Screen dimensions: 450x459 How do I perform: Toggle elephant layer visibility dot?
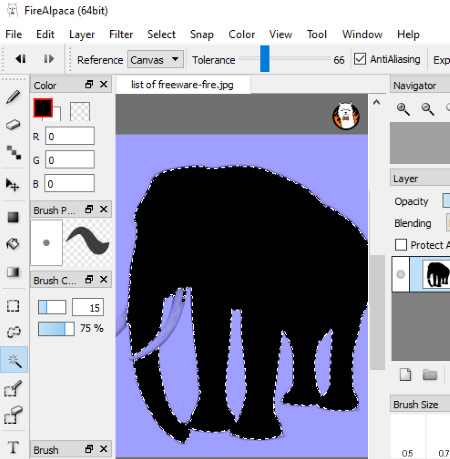[401, 274]
